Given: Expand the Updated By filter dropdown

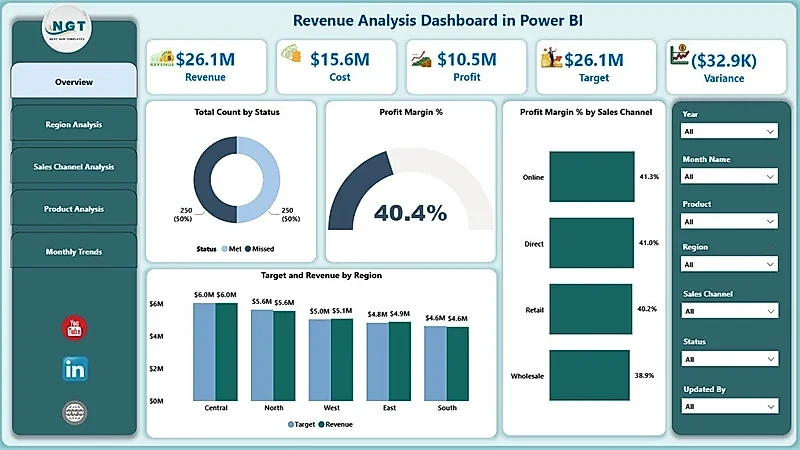Looking at the screenshot, I should tap(730, 406).
